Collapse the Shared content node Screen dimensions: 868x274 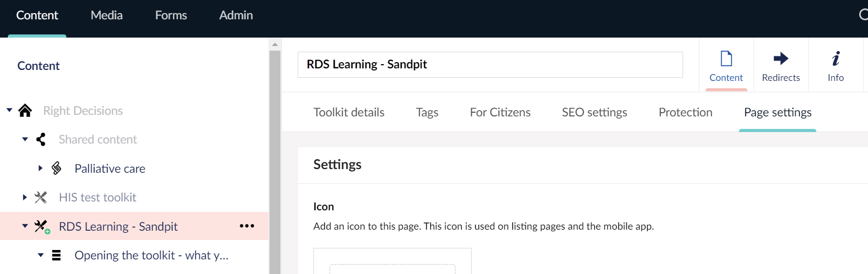25,139
